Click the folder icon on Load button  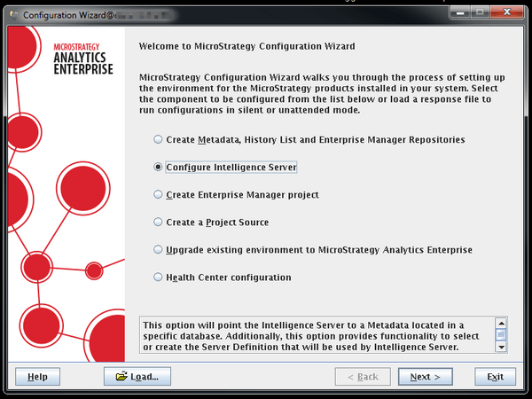[x=121, y=377]
